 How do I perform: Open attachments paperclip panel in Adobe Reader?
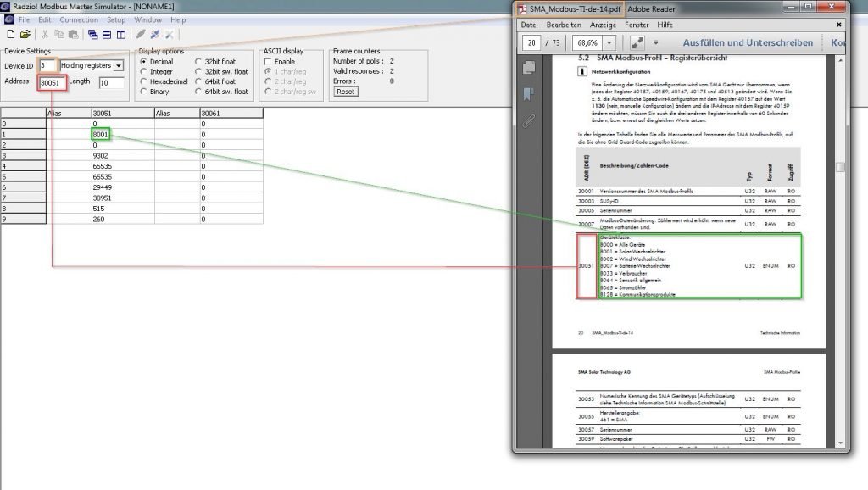529,120
